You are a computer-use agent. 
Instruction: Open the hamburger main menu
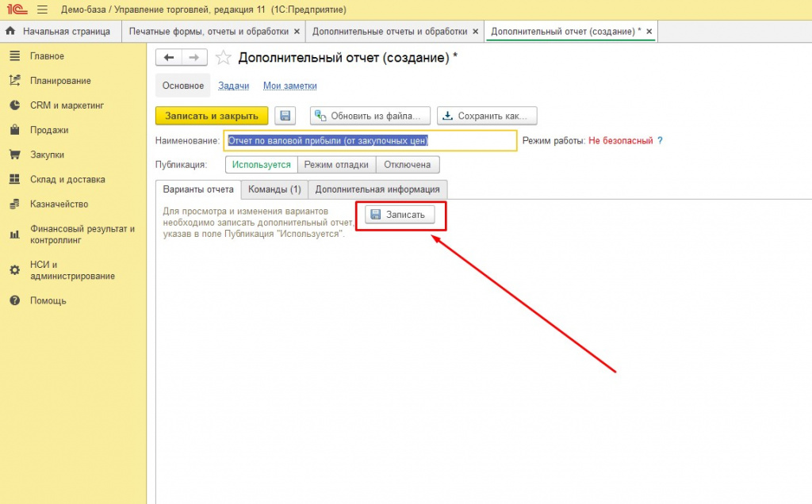pyautogui.click(x=43, y=10)
